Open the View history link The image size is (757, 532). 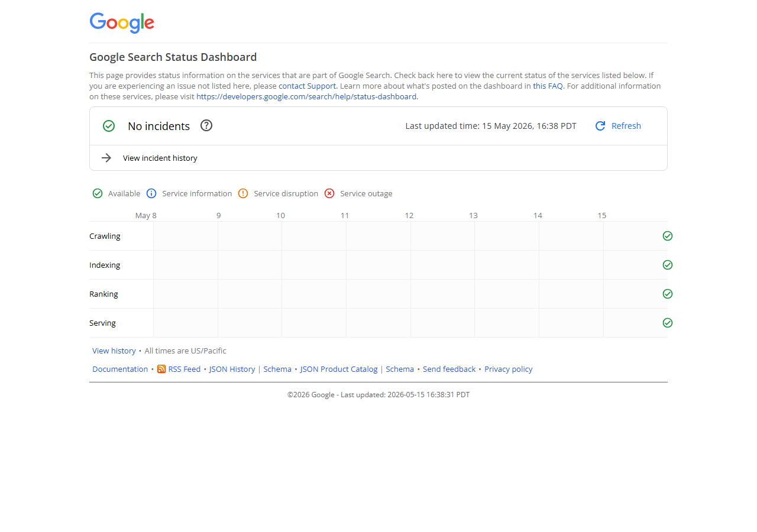click(114, 351)
